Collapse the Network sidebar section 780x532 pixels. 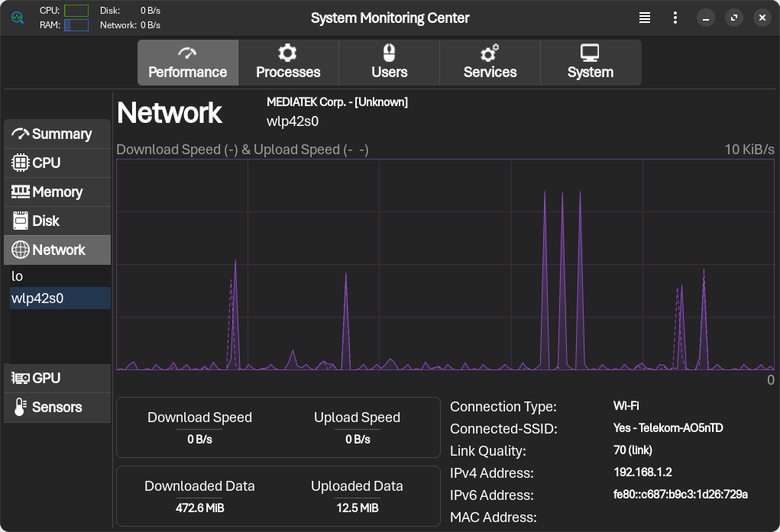click(57, 250)
